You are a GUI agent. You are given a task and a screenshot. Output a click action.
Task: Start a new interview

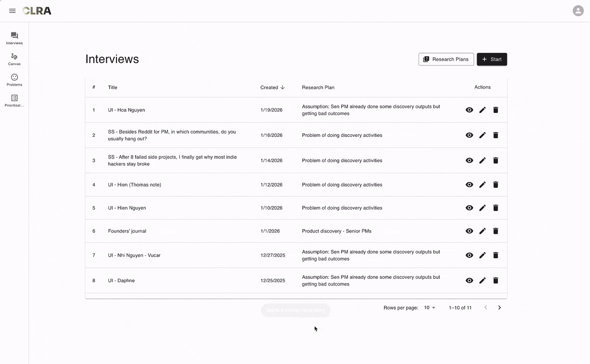pos(491,59)
